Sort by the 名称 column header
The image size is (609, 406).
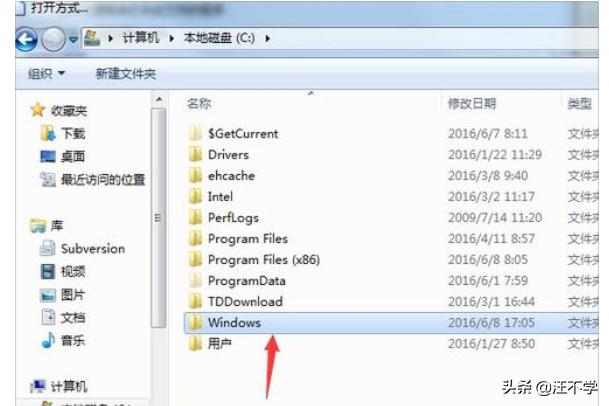(199, 104)
